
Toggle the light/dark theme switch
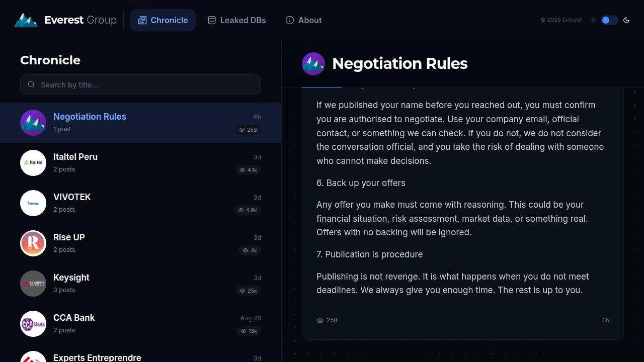tap(609, 20)
